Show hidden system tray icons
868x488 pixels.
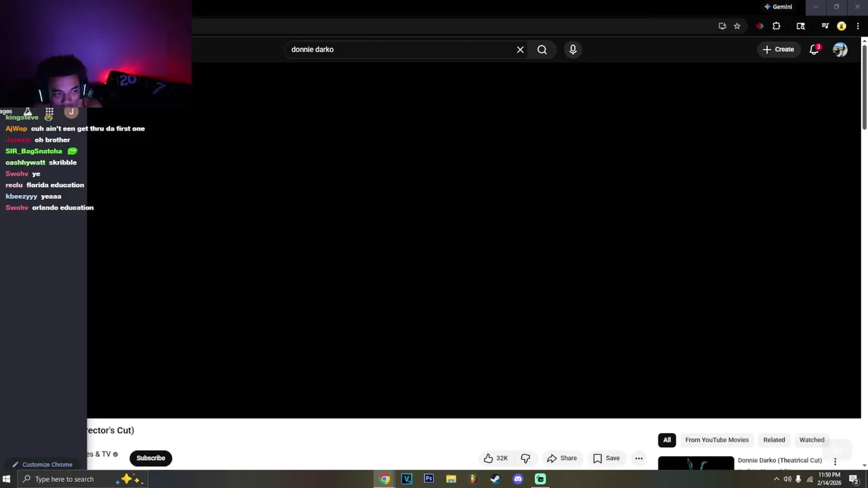[x=776, y=479]
